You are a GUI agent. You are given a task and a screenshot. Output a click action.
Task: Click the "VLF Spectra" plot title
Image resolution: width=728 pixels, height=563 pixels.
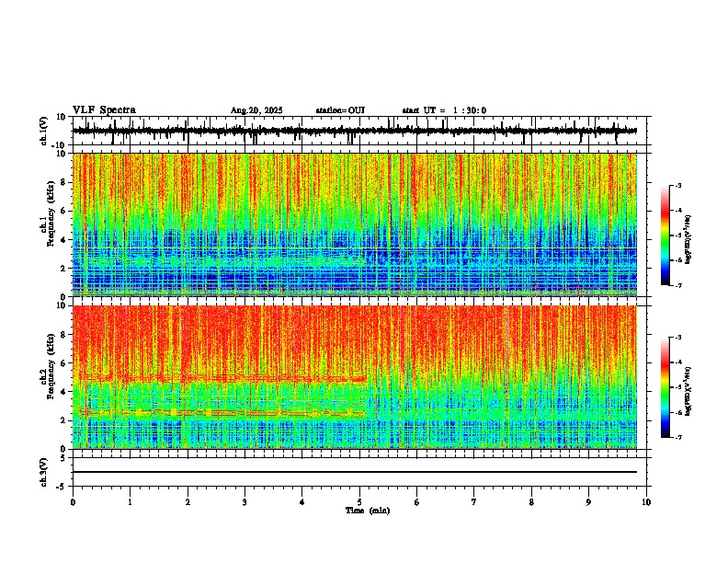(x=104, y=110)
